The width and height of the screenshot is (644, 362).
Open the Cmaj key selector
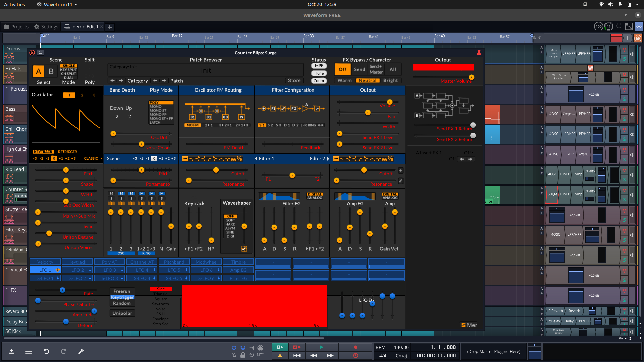coord(401,356)
